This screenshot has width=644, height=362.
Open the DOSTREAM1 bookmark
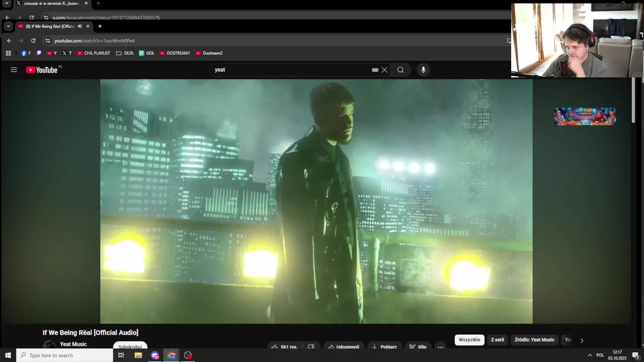175,53
